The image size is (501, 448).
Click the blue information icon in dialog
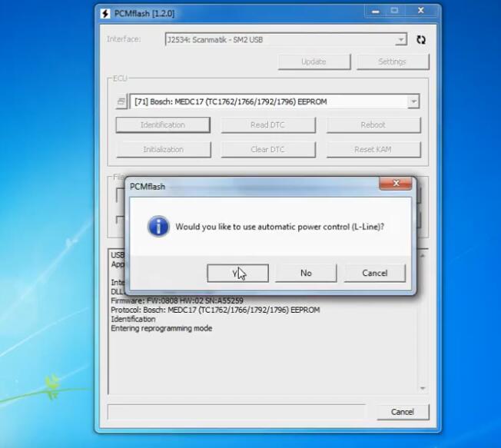coord(158,227)
